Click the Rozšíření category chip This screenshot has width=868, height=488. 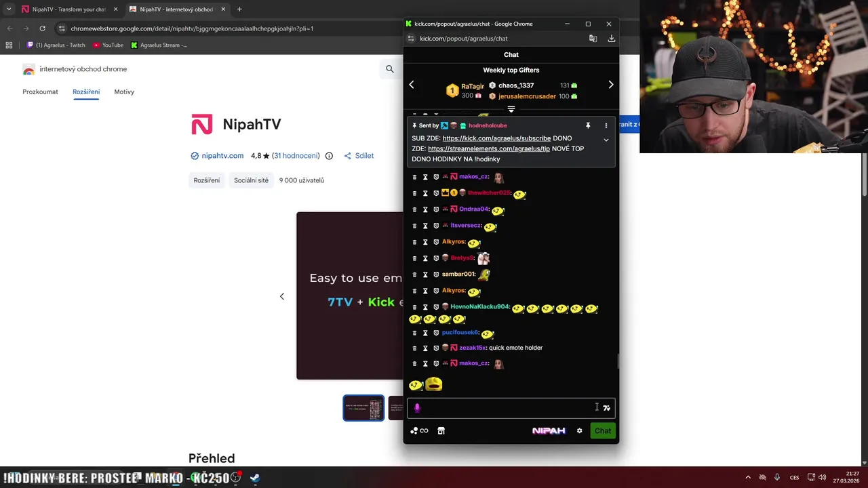[207, 180]
